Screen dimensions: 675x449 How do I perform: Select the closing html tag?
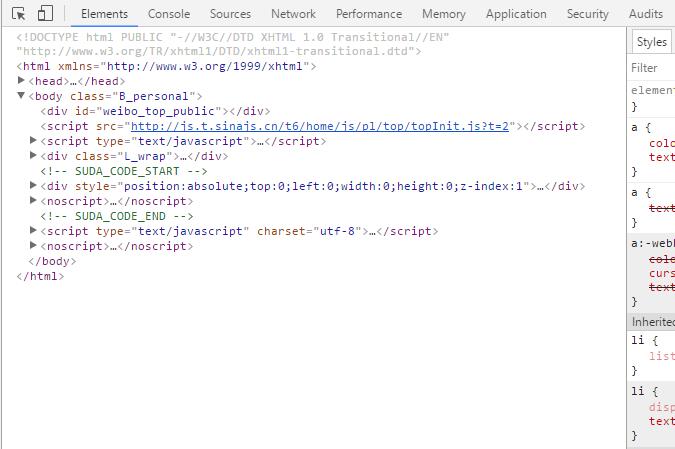40,276
